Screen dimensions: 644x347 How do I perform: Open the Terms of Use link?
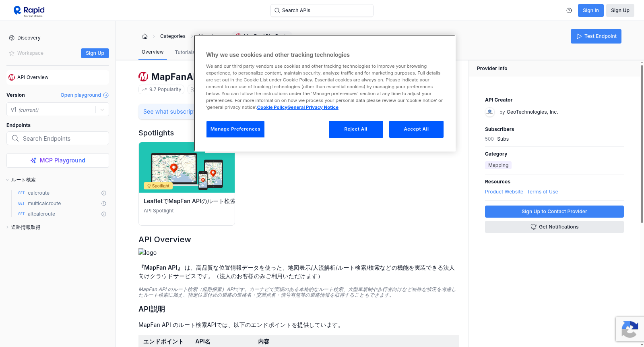[543, 192]
